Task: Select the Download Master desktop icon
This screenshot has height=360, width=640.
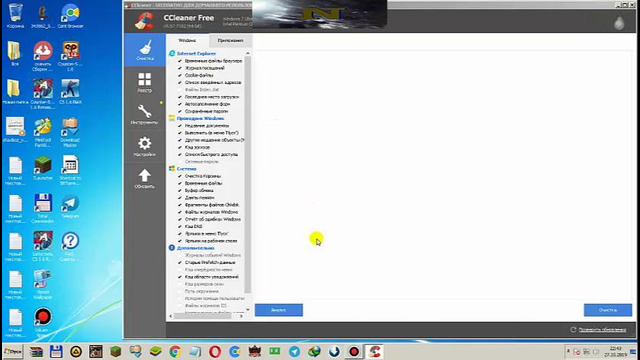Action: point(70,132)
